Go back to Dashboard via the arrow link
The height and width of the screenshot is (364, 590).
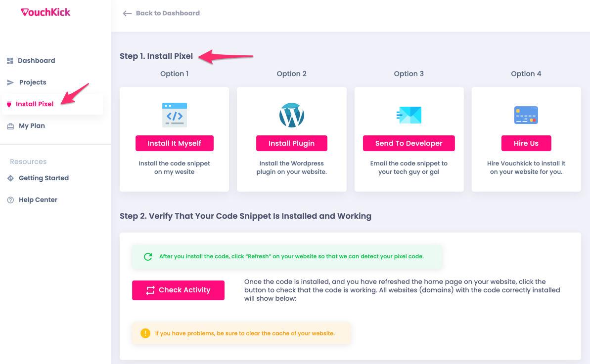click(161, 13)
